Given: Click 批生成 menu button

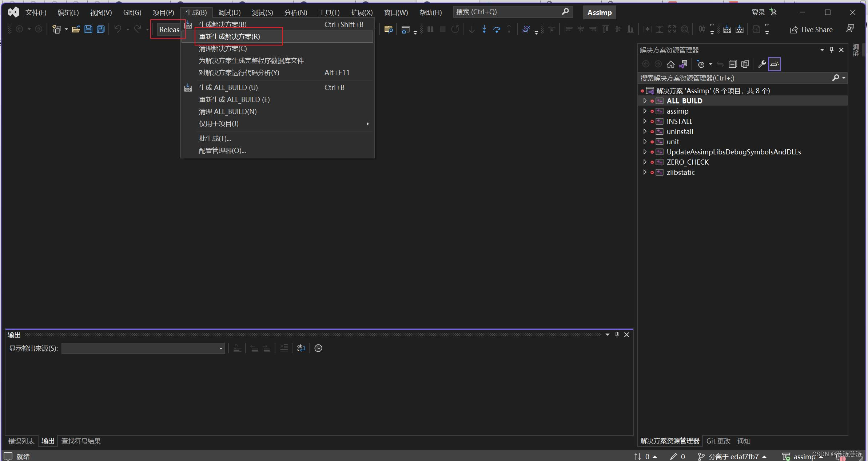Looking at the screenshot, I should point(215,138).
